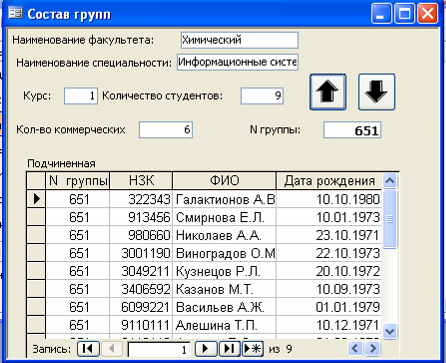
Task: Click the birth date cell 10.10.1980
Action: pyautogui.click(x=329, y=199)
